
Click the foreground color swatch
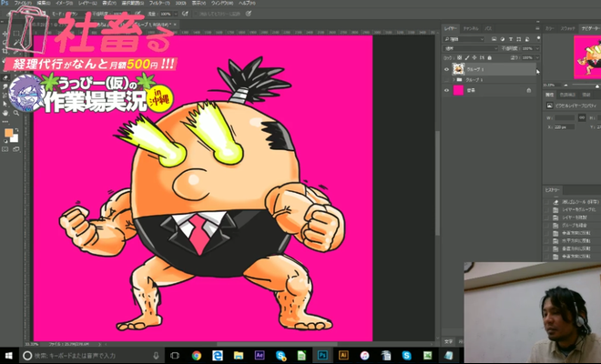[8, 132]
